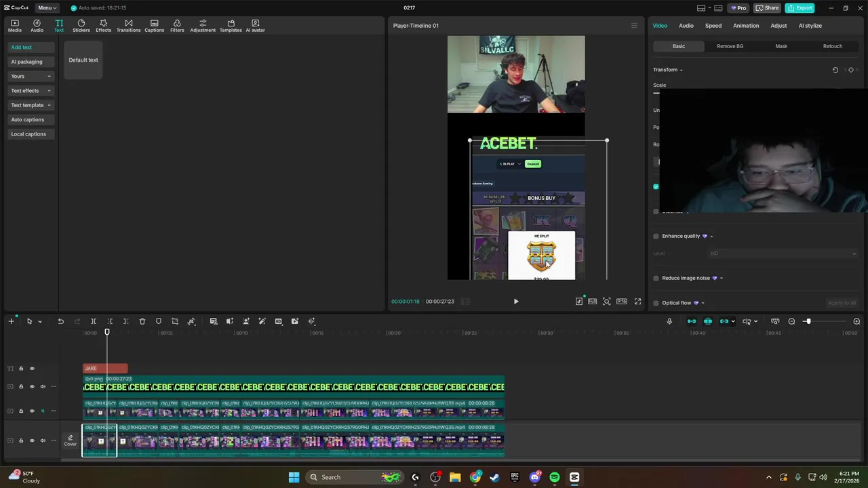Select the JAKE text clip on timeline
The height and width of the screenshot is (488, 868).
click(105, 369)
